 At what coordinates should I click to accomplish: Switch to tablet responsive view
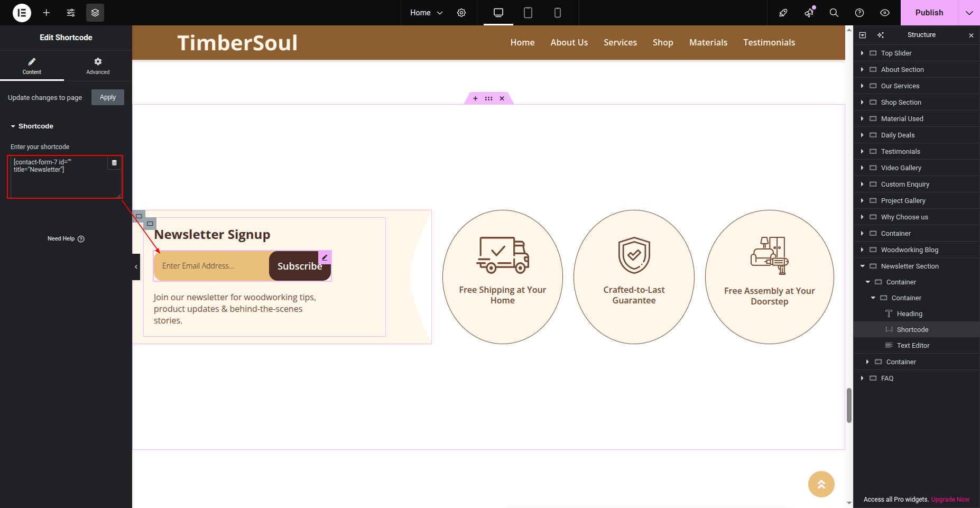528,13
